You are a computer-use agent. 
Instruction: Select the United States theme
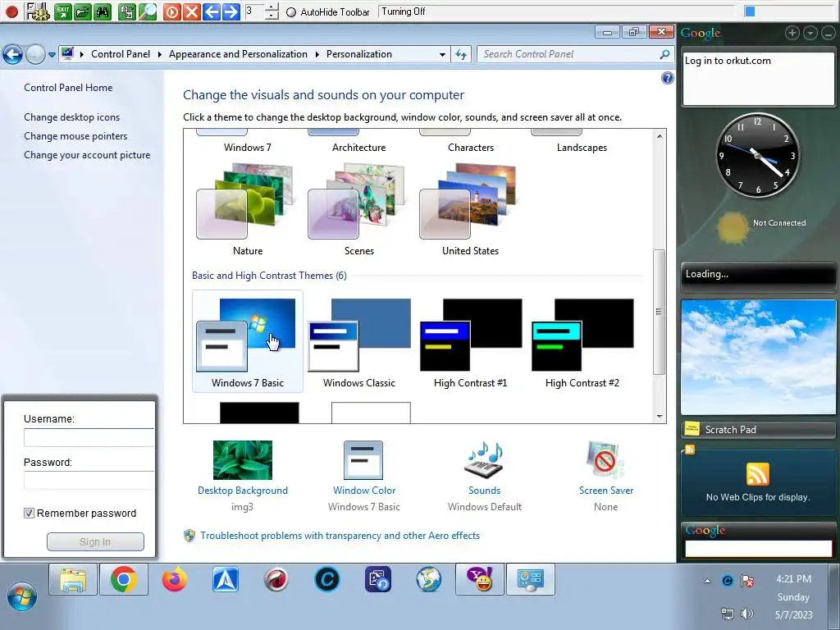(470, 210)
